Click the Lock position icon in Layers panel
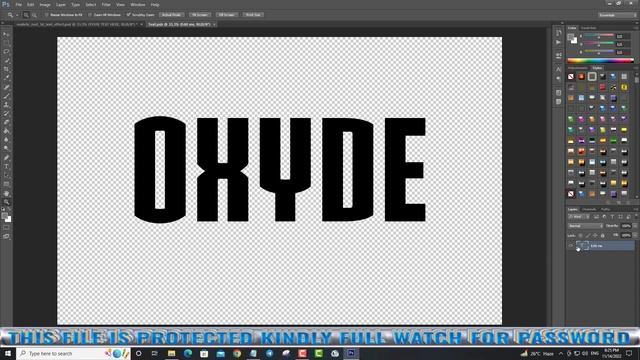The width and height of the screenshot is (640, 360). pyautogui.click(x=595, y=236)
